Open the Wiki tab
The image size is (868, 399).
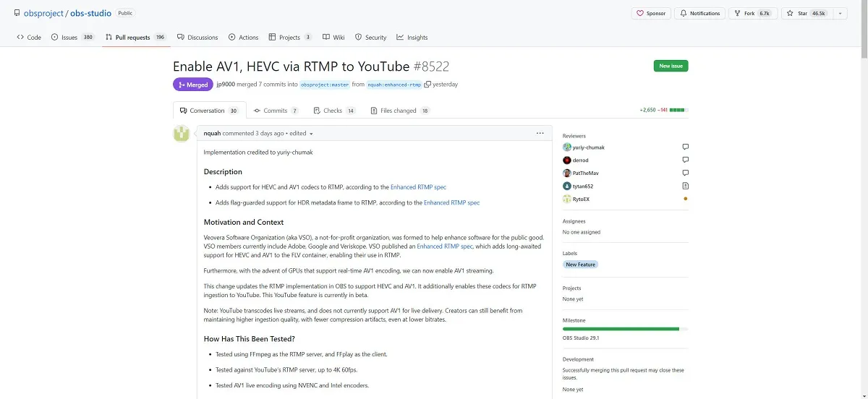(x=333, y=38)
